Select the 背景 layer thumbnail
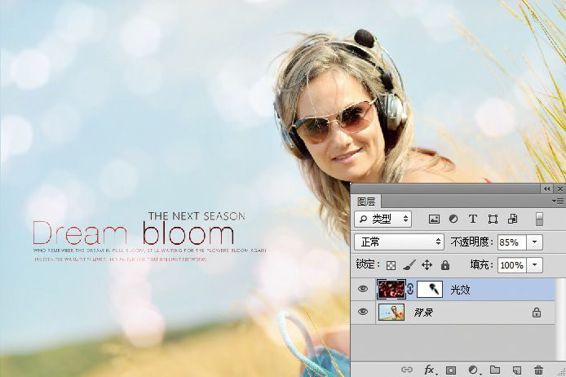The image size is (566, 377). 391,312
